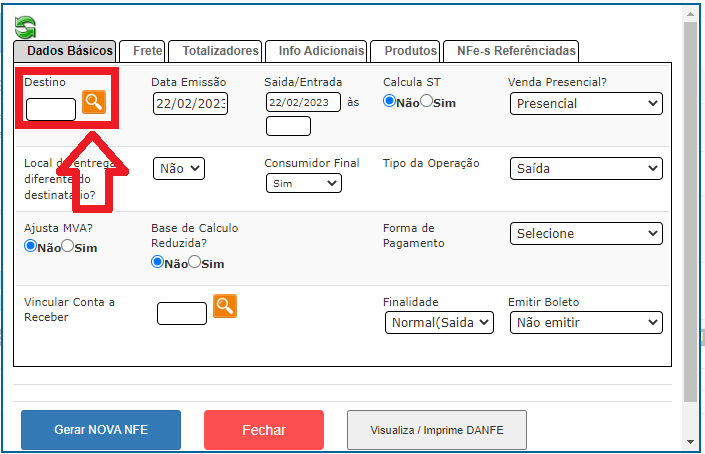This screenshot has width=705, height=454.
Task: Open Destino search magnifier icon
Action: click(94, 101)
